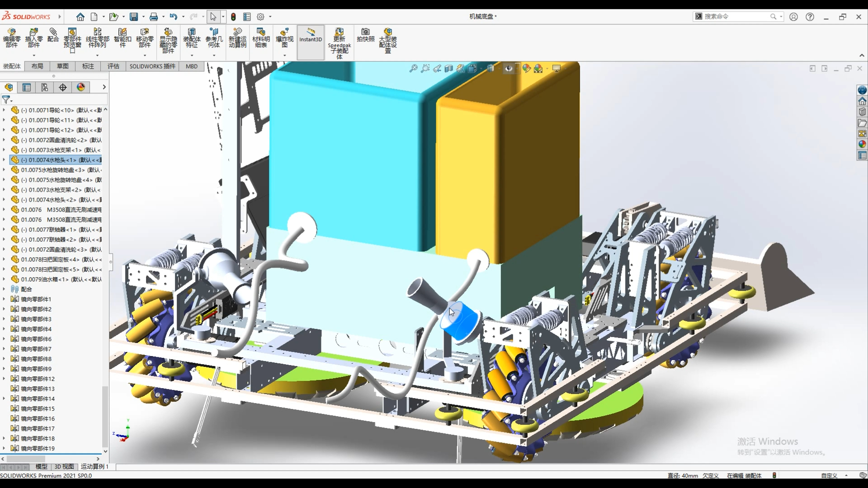The width and height of the screenshot is (868, 488).
Task: Click the Home icon in quick access bar
Action: point(80,17)
